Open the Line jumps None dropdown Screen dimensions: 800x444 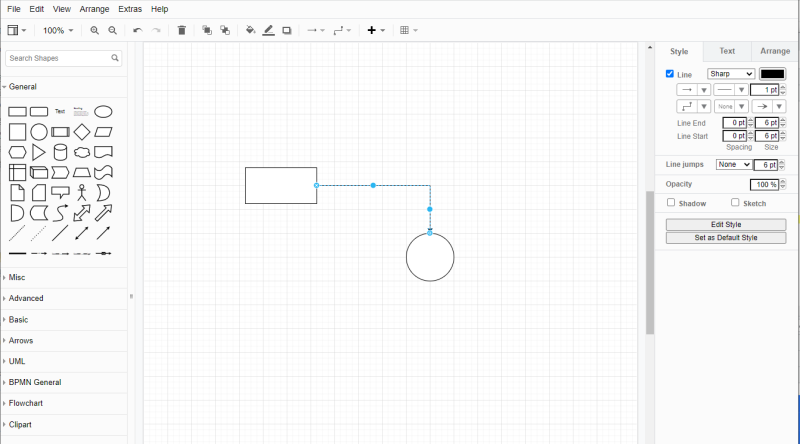click(x=734, y=164)
